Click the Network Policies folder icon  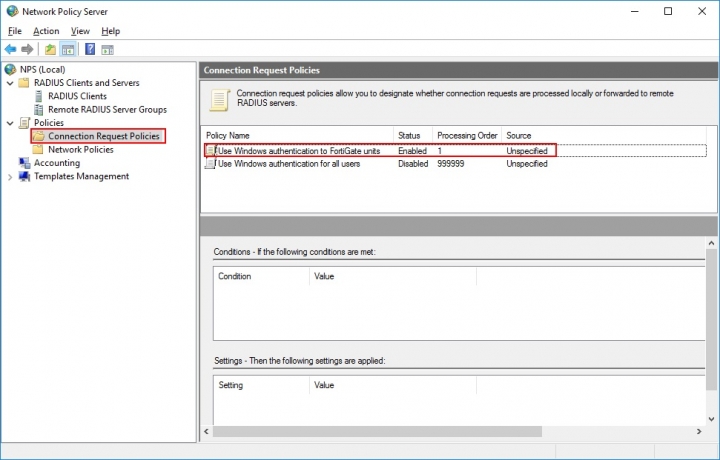click(x=38, y=150)
